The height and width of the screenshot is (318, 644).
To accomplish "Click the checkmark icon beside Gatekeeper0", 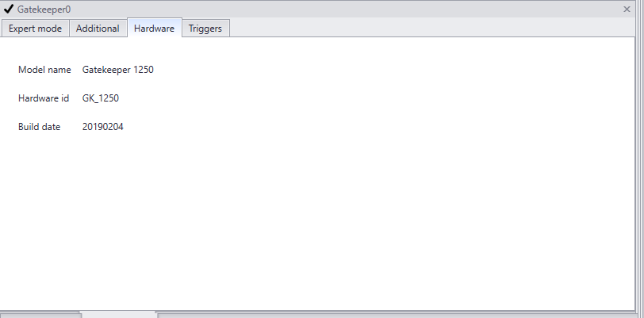I will pos(8,9).
